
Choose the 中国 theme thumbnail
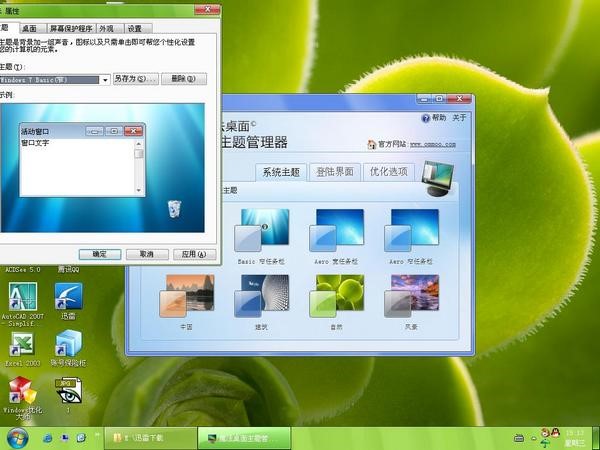[187, 296]
